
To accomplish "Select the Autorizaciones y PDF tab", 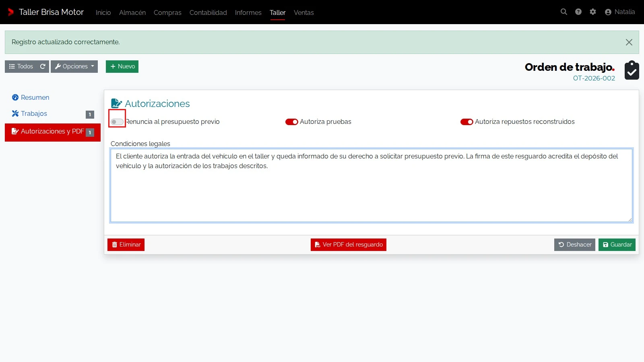I will (53, 132).
